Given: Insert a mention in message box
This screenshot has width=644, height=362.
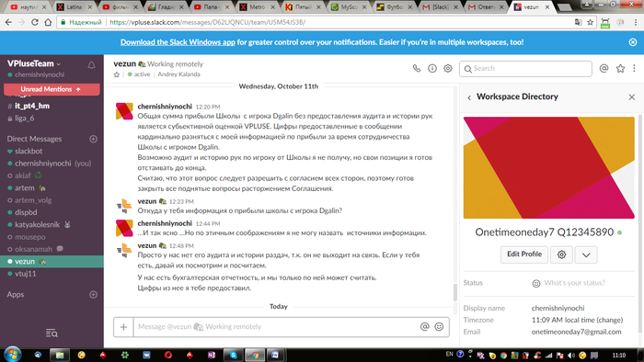Looking at the screenshot, I should 425,326.
